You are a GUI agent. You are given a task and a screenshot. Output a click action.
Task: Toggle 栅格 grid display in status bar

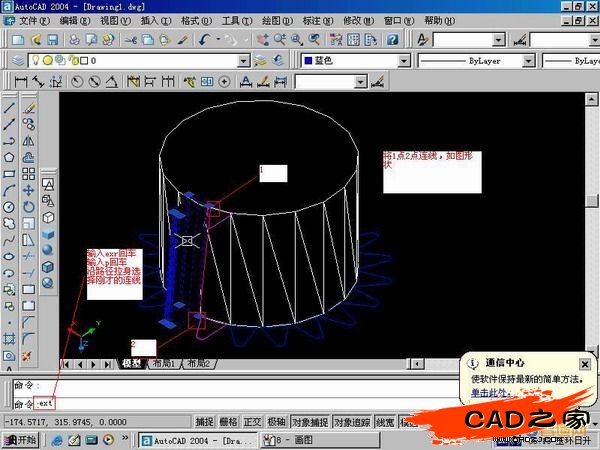coord(229,422)
